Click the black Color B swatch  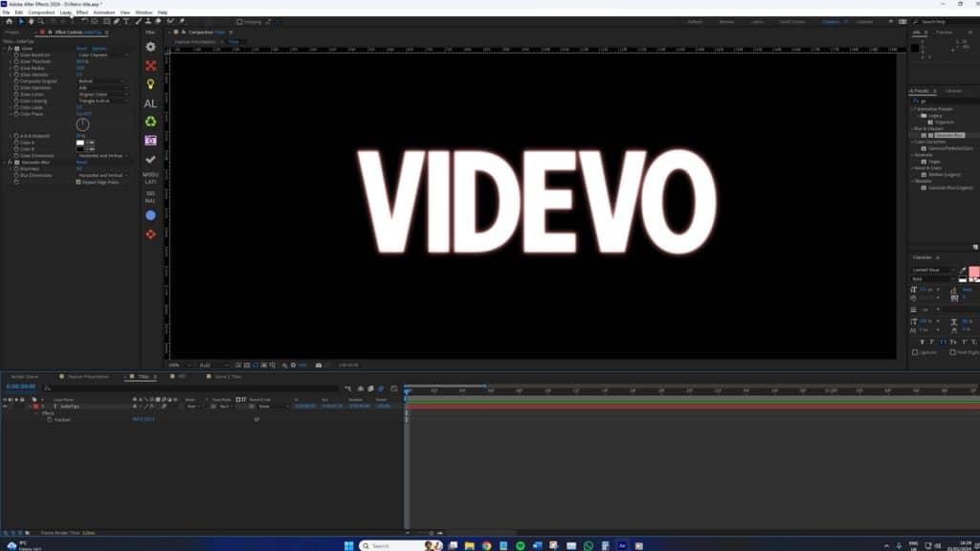pyautogui.click(x=80, y=149)
